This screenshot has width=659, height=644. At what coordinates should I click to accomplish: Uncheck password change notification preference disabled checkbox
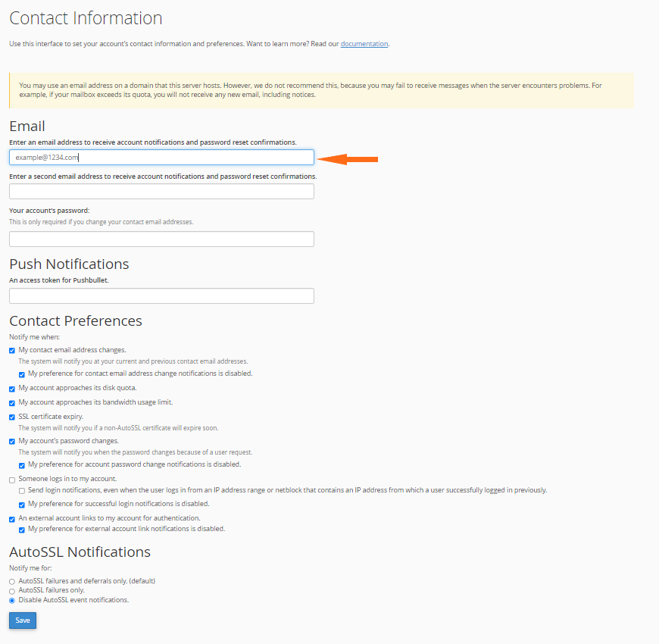pyautogui.click(x=22, y=464)
